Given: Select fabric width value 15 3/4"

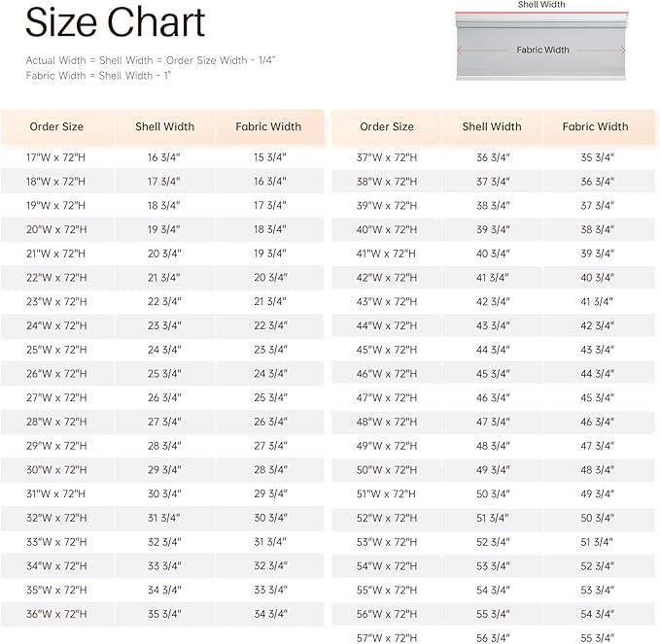Looking at the screenshot, I should tap(270, 157).
